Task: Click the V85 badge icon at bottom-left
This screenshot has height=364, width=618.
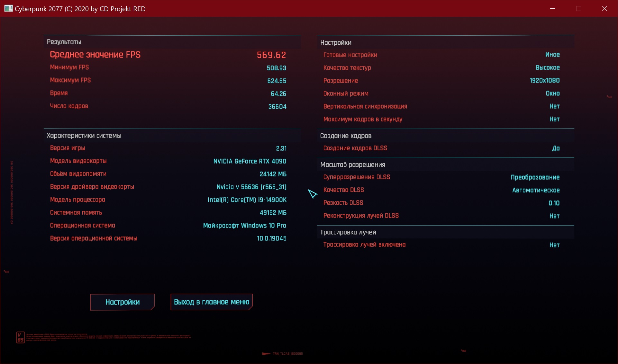Action: click(x=20, y=337)
